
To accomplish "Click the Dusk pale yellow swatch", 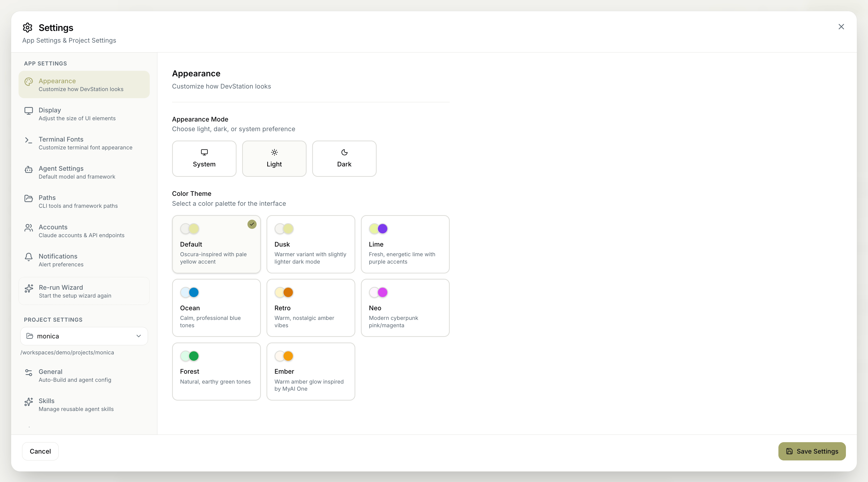I will (x=288, y=229).
